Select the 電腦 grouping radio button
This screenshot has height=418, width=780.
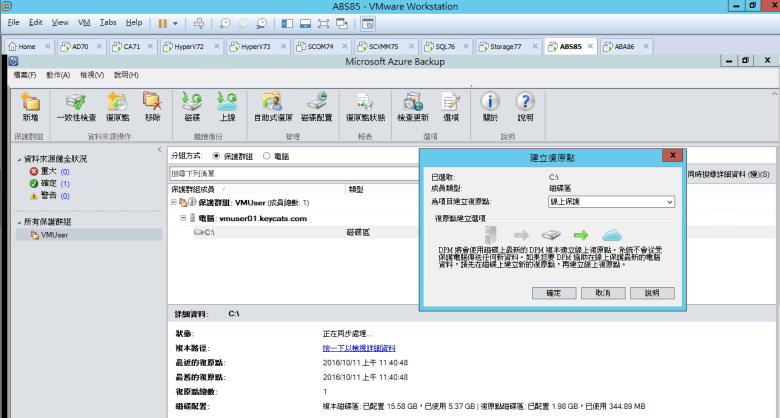point(266,156)
